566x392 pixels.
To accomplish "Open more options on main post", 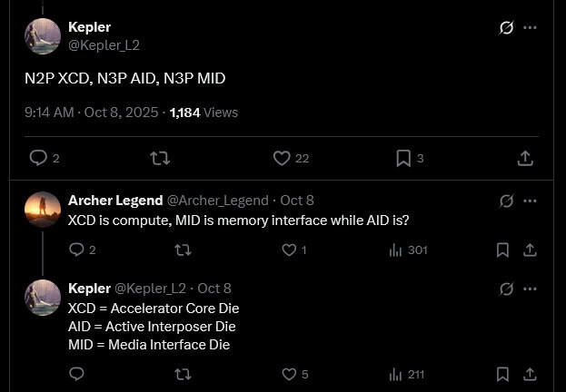I will pos(531,27).
